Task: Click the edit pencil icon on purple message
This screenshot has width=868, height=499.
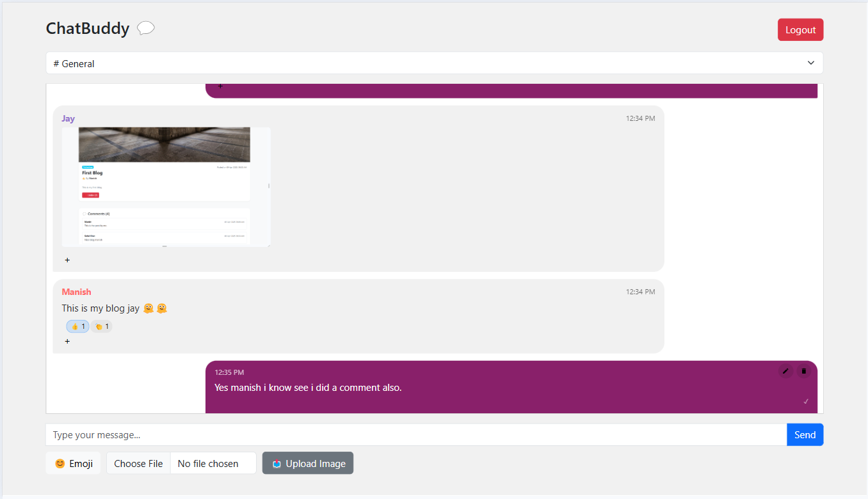Action: pyautogui.click(x=785, y=371)
